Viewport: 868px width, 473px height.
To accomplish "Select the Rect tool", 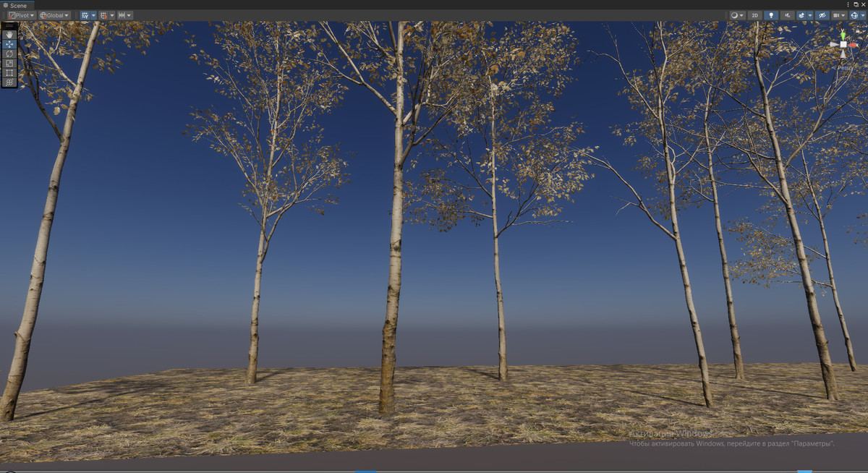I will [x=9, y=72].
